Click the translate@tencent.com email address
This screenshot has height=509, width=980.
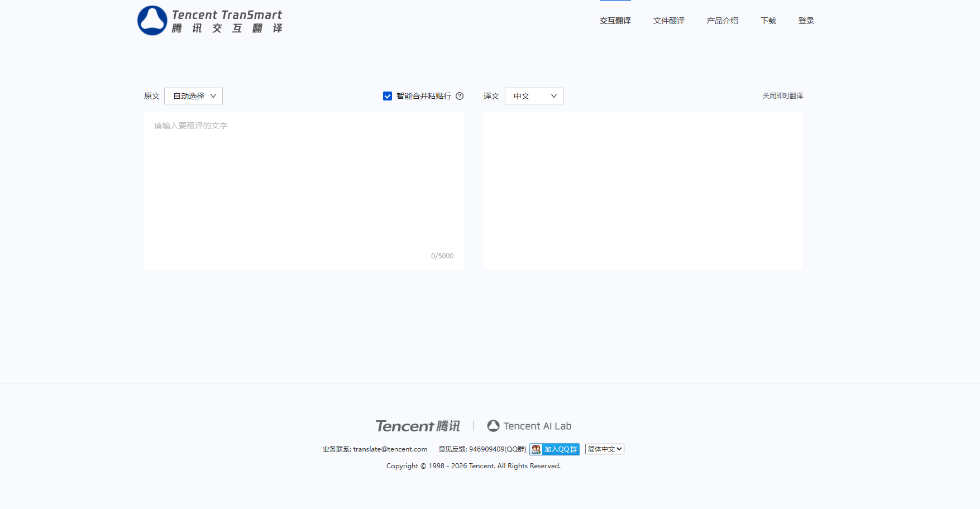(390, 449)
